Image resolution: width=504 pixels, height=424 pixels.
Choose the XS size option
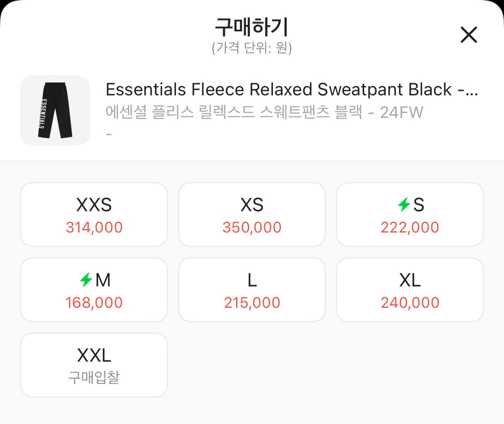click(x=252, y=205)
